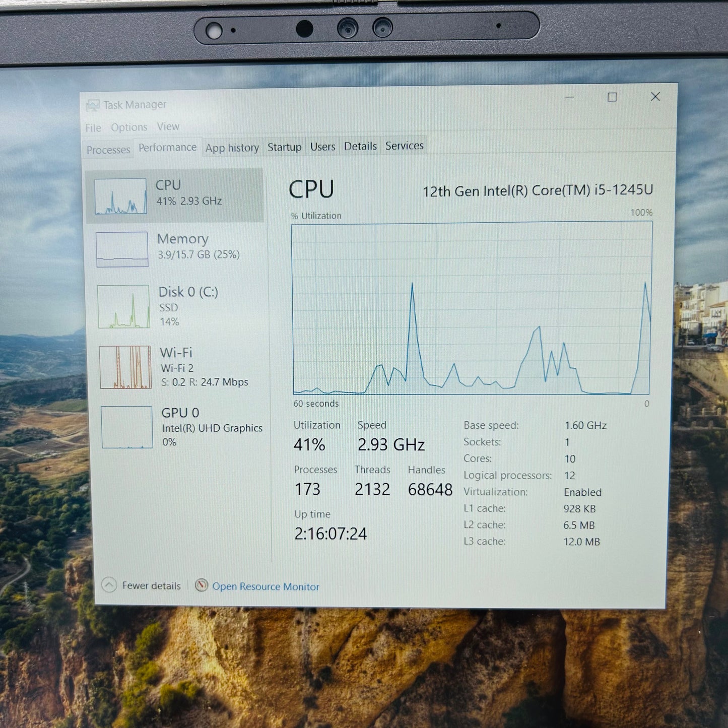Image resolution: width=728 pixels, height=728 pixels.
Task: Click the L2 cache value 6.5 MB
Action: 579,525
